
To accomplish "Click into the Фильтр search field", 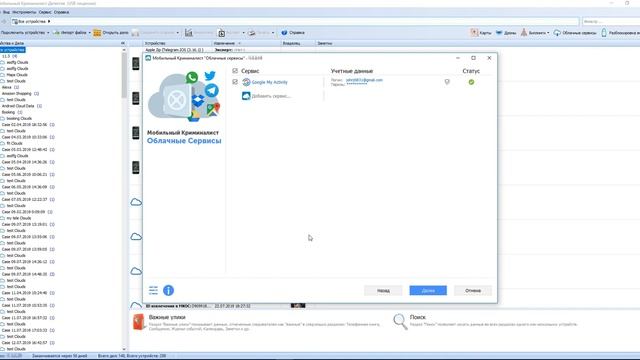I will click(611, 21).
